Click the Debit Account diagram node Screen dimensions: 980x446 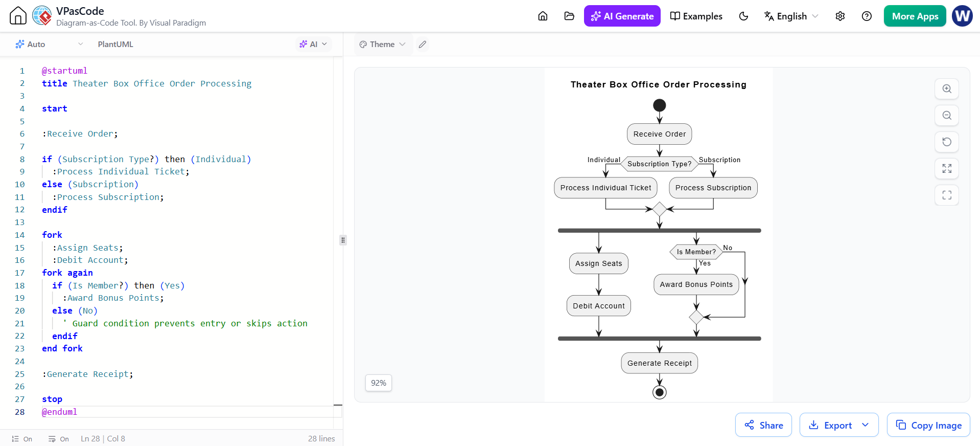point(599,306)
